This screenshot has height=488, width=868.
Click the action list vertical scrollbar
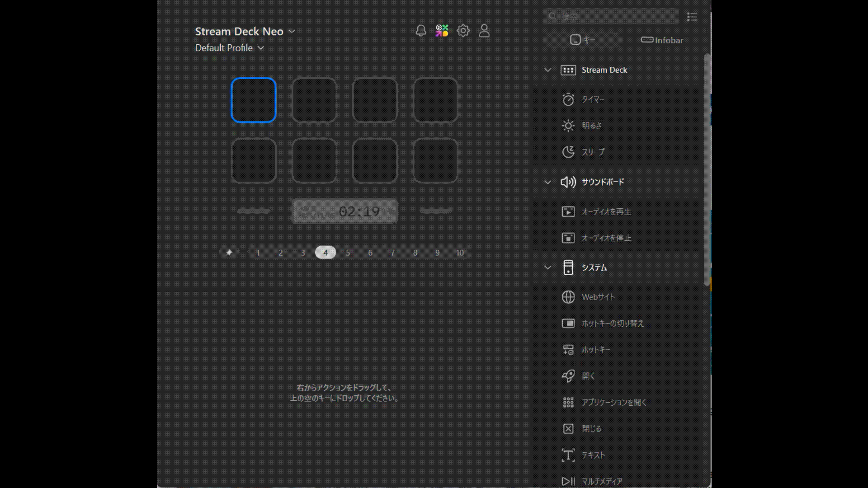coord(707,169)
